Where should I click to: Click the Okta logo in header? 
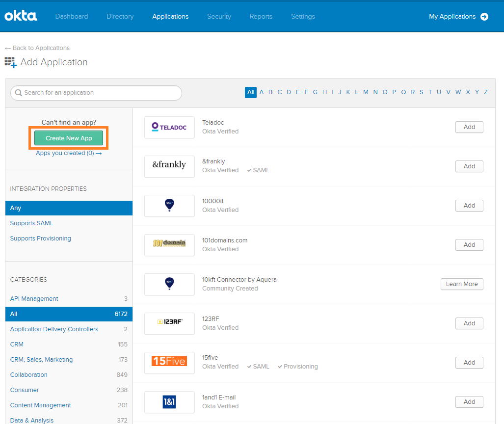(x=21, y=16)
